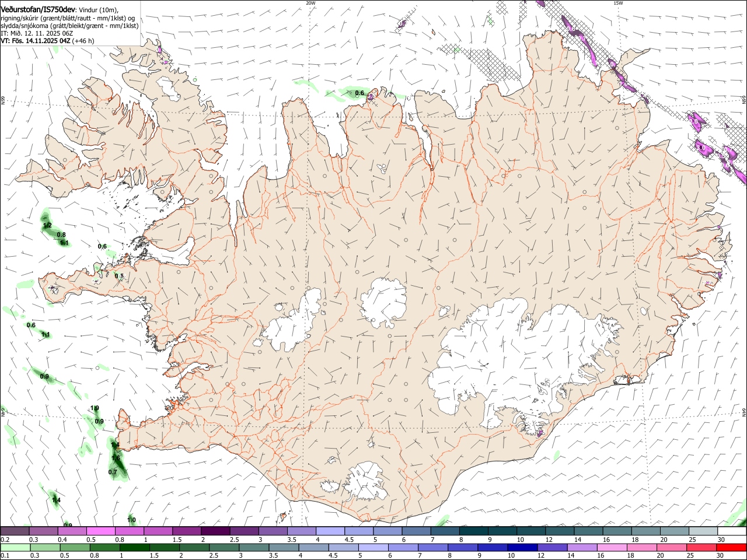Select the lavender 4 swatch in the sleet/snow scale
This screenshot has height=560, width=747.
(330, 531)
